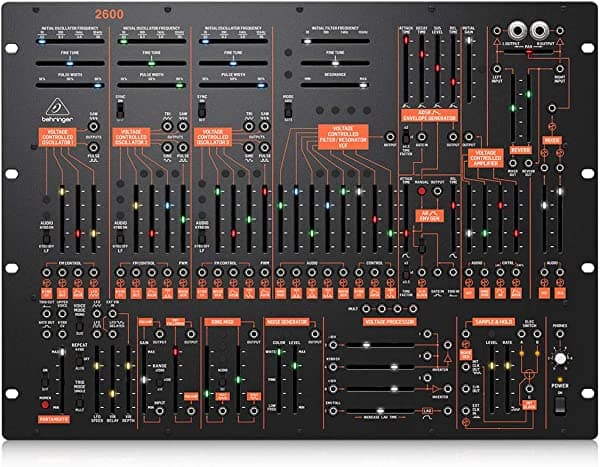Screen dimensions: 600x467
Task: Click the VCO 1 saw output jack
Action: [93, 126]
